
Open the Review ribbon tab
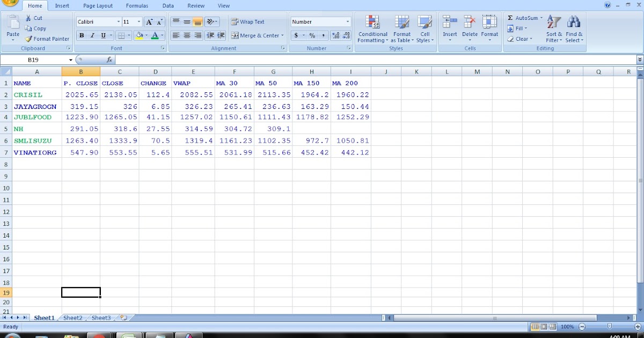[x=196, y=6]
